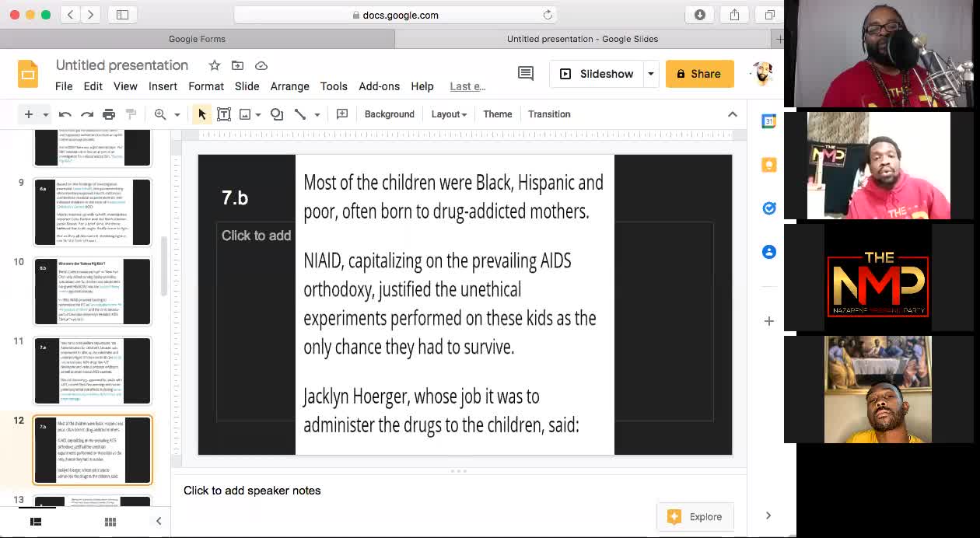This screenshot has height=538, width=980.
Task: Open Google Keep side panel
Action: coord(769,165)
